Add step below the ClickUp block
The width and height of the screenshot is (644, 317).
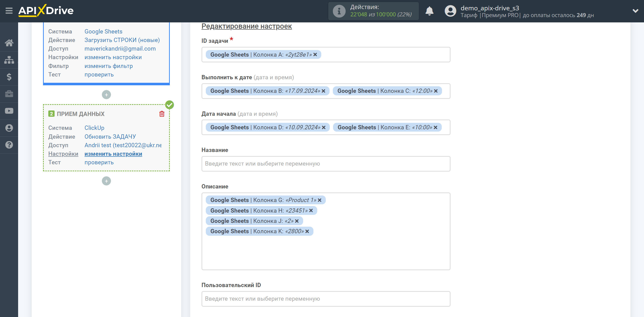point(106,181)
